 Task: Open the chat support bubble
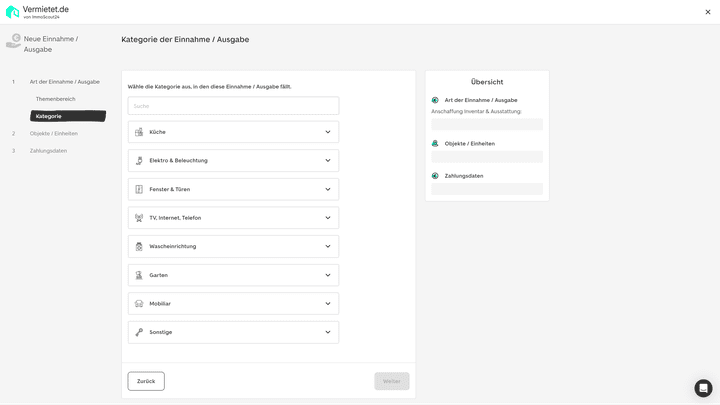tap(703, 388)
